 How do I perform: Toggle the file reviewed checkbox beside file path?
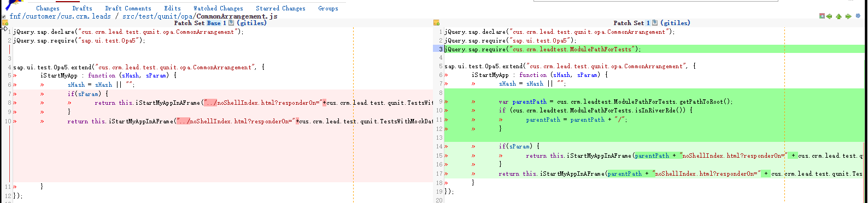4,17
